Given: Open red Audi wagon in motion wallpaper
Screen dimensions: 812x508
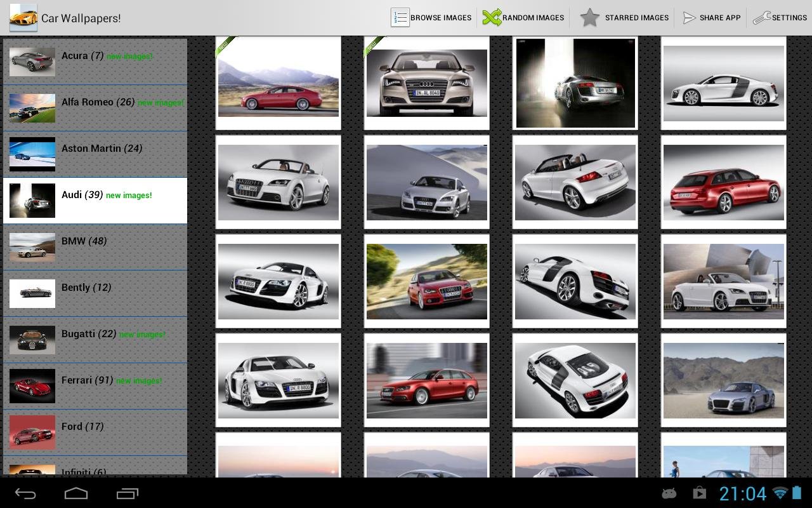Looking at the screenshot, I should coord(427,380).
